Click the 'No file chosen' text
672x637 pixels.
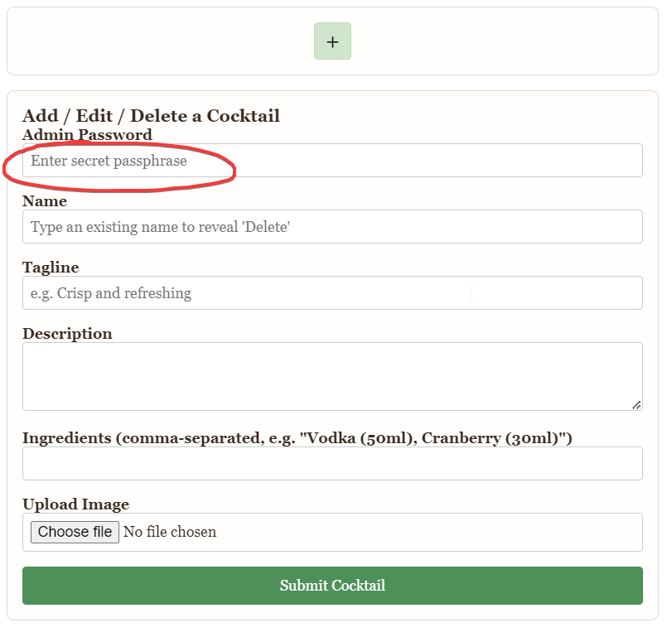coord(170,532)
